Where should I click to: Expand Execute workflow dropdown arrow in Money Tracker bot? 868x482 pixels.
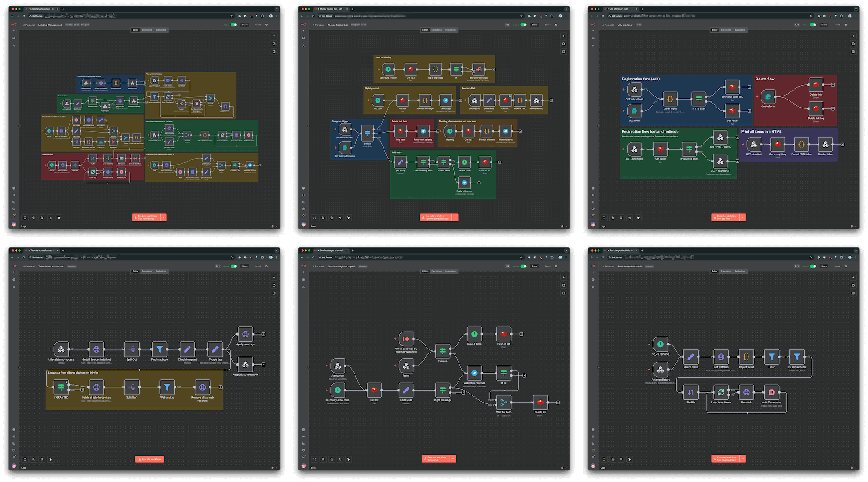click(x=455, y=217)
